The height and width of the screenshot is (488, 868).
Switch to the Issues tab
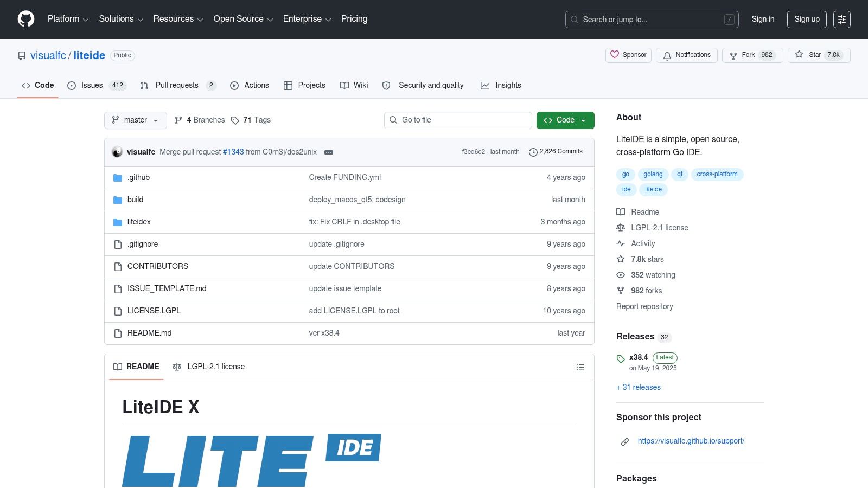[97, 86]
